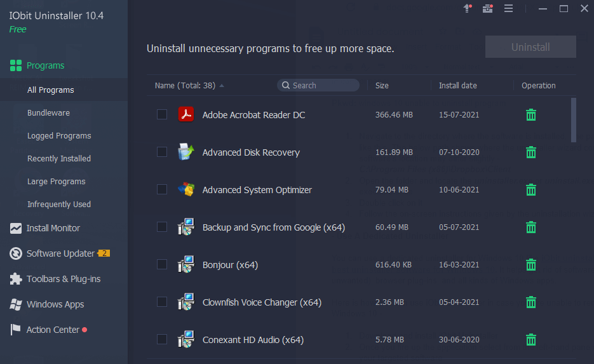Open Bundleware section
Screen dimensions: 594x364
(x=48, y=113)
